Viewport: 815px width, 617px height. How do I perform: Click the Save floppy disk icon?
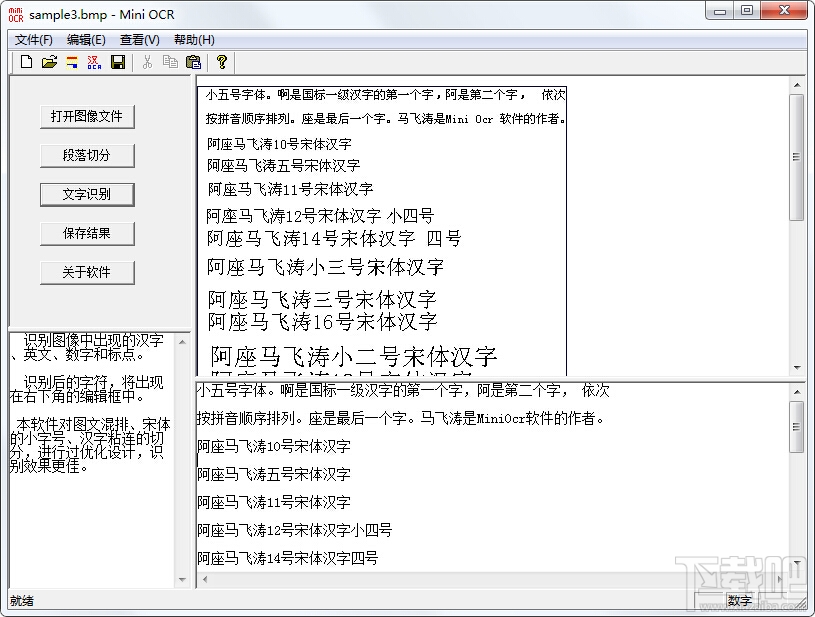coord(118,62)
